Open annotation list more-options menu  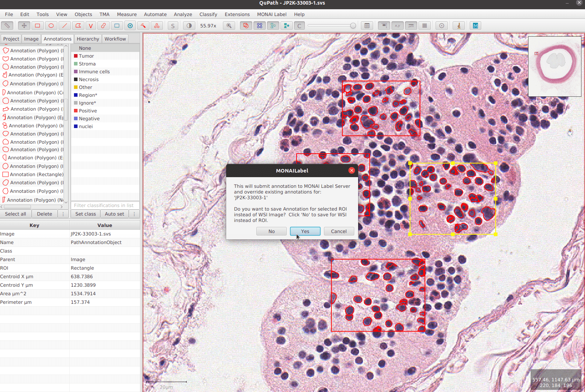[x=63, y=214]
